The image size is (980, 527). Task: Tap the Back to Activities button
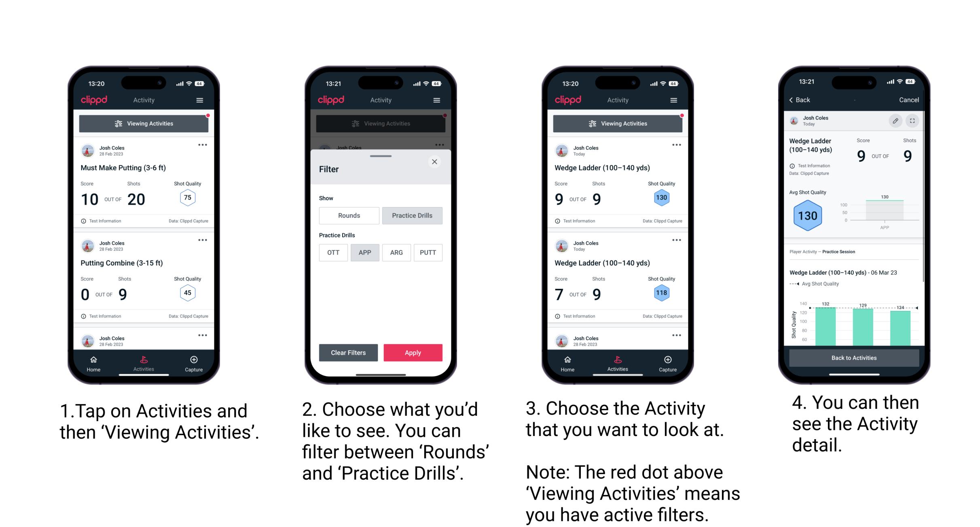854,358
